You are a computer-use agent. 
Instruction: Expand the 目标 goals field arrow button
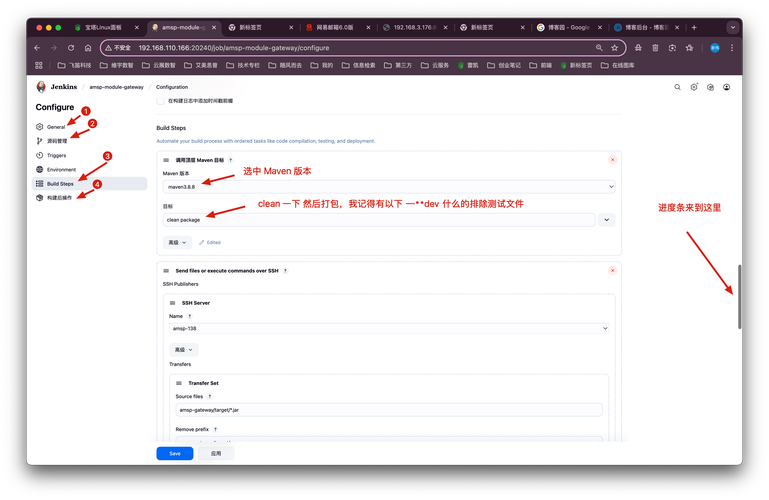coord(607,219)
